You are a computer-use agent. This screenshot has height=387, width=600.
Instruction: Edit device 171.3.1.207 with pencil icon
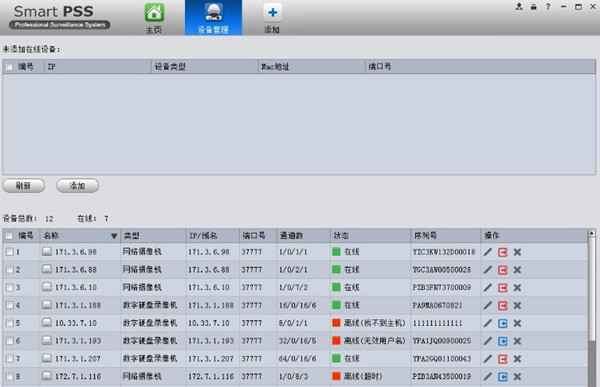point(488,359)
